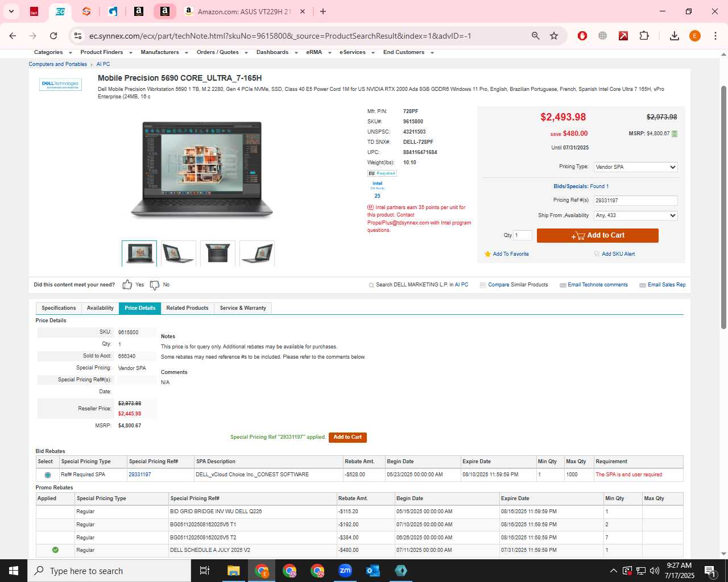Click Search DELL MARKETING in AI PC link
The width and height of the screenshot is (728, 582).
point(422,285)
